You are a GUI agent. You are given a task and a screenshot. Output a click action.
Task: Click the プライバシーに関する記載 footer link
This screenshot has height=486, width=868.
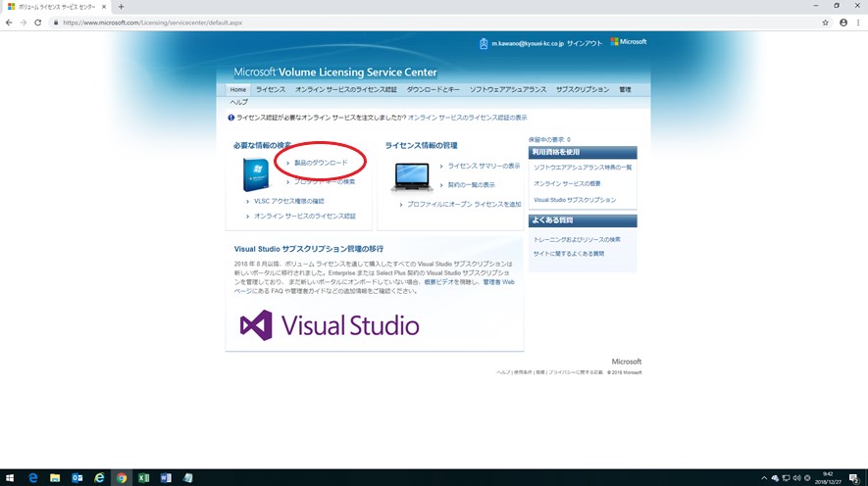click(x=575, y=372)
